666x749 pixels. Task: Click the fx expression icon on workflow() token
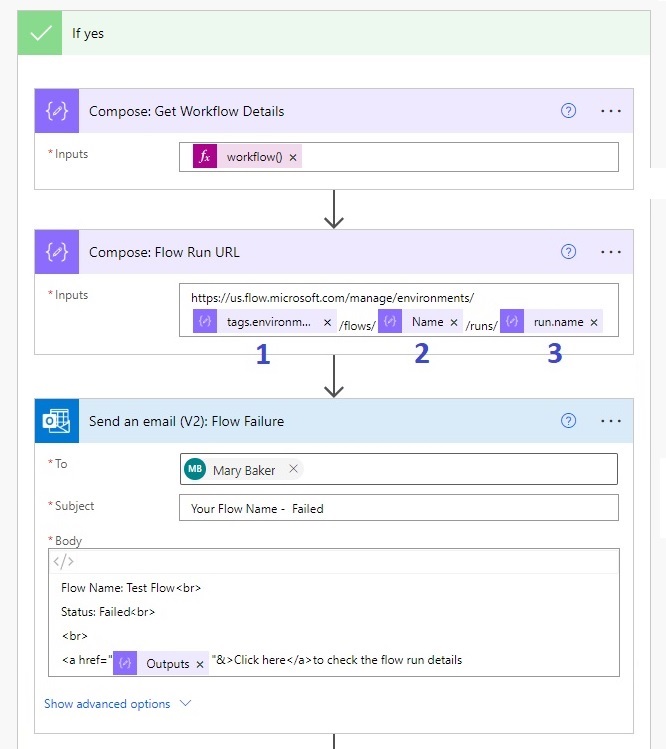tap(205, 156)
